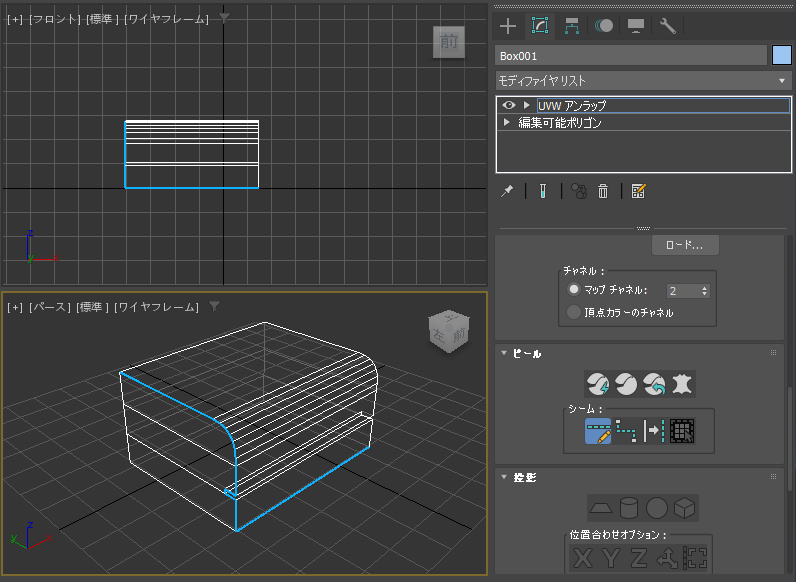Toggle the Pin Stack icon
The image size is (796, 582).
pyautogui.click(x=507, y=191)
